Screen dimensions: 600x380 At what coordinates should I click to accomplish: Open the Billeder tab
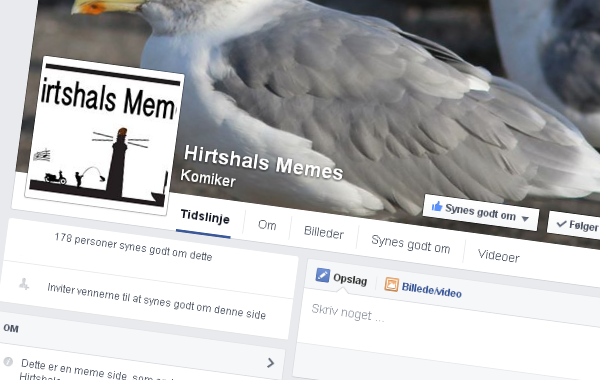point(324,232)
